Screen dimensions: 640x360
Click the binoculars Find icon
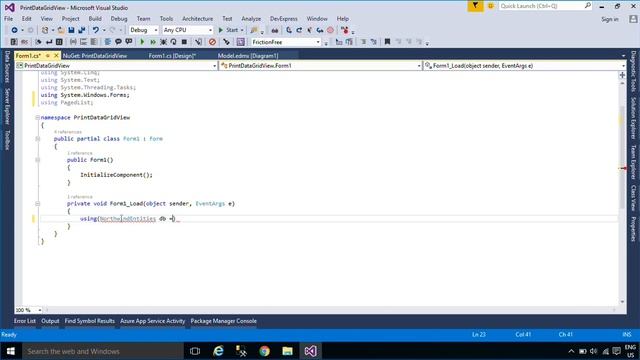coord(275,30)
